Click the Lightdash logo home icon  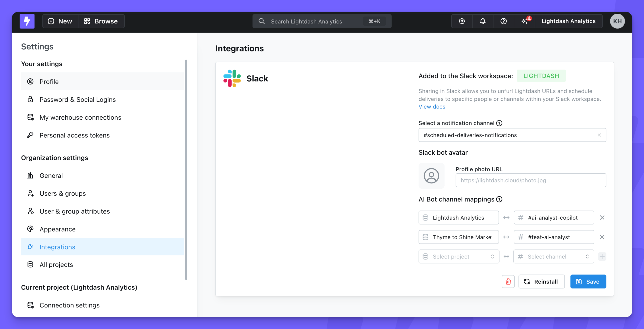[x=27, y=21]
